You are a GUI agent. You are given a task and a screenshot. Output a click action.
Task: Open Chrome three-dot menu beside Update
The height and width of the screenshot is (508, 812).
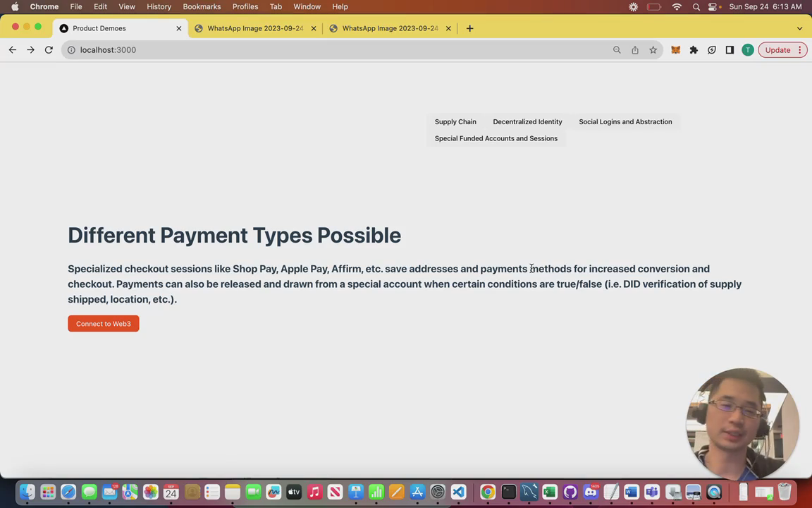800,50
